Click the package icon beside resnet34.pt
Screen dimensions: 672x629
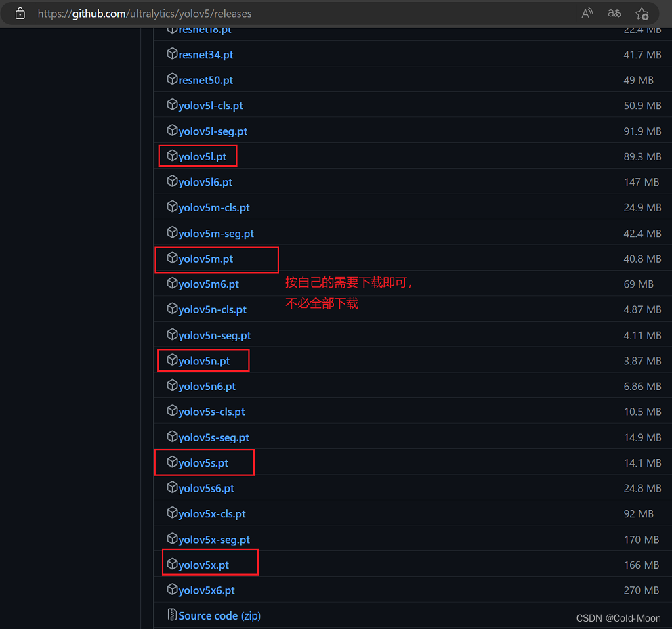(x=172, y=53)
